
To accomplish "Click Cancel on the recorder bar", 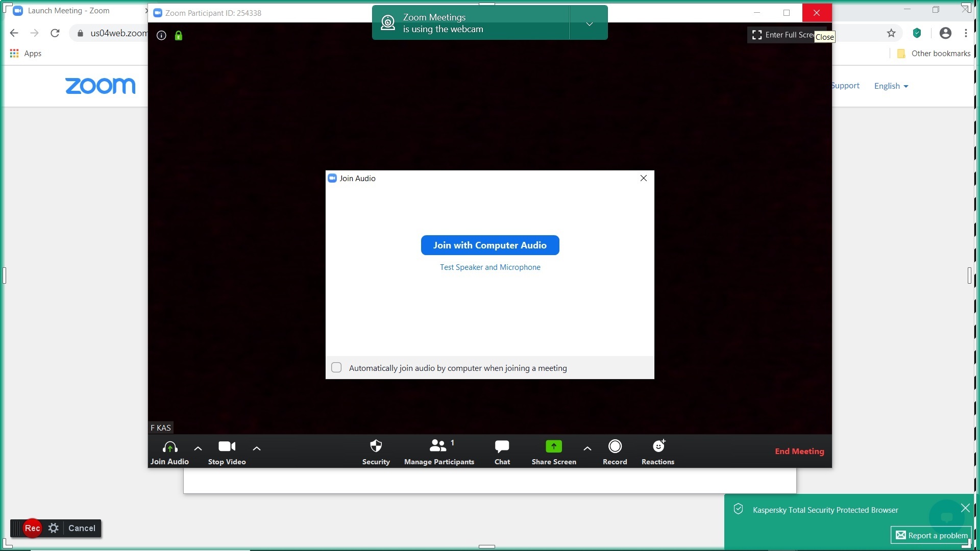I will pyautogui.click(x=82, y=528).
